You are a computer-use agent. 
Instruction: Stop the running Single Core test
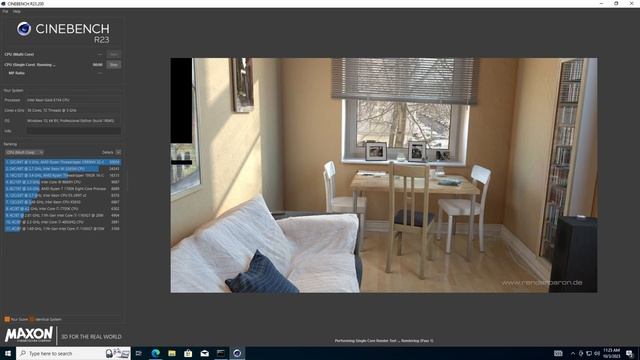tap(113, 64)
